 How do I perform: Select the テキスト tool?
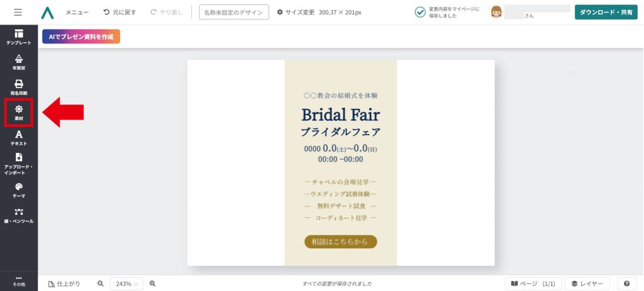(x=19, y=138)
